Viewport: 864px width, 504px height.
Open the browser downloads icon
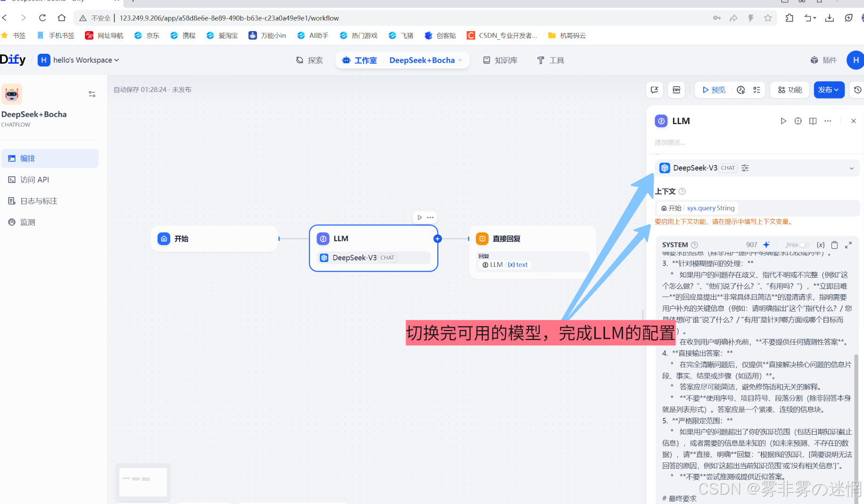(x=830, y=18)
